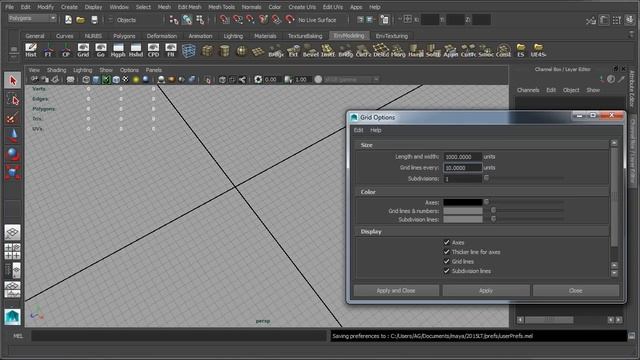Viewport: 640px width, 360px height.
Task: Open the Channels menu in Channel Box
Action: click(x=528, y=90)
